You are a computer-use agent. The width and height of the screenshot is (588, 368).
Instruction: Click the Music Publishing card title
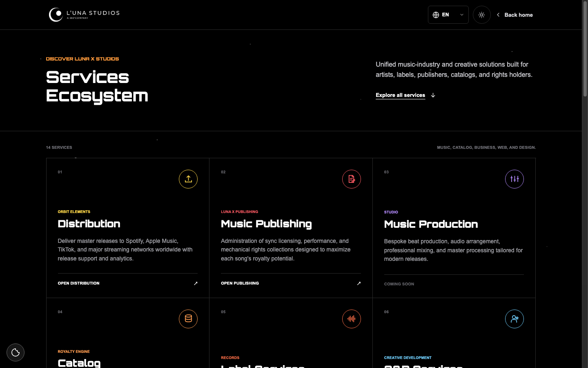pyautogui.click(x=266, y=224)
